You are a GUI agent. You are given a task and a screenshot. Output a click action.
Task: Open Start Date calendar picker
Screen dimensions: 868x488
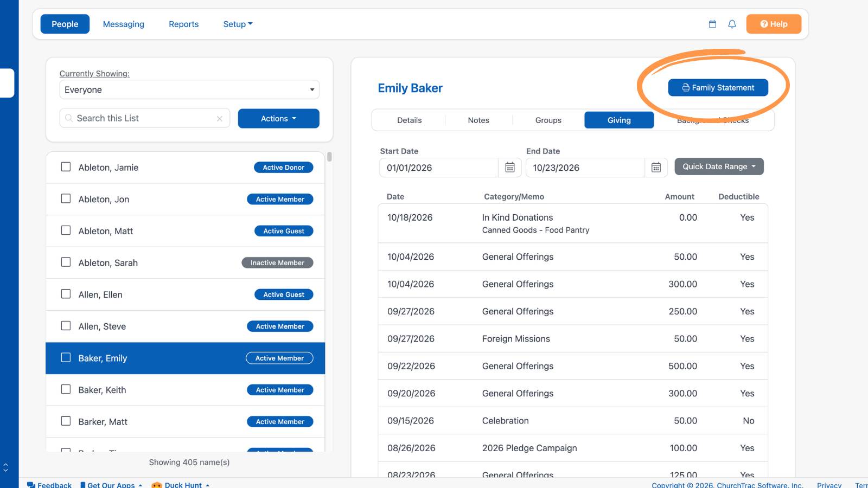(510, 168)
